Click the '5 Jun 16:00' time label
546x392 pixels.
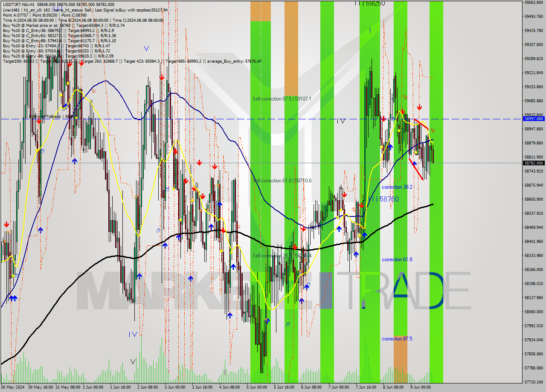point(284,387)
